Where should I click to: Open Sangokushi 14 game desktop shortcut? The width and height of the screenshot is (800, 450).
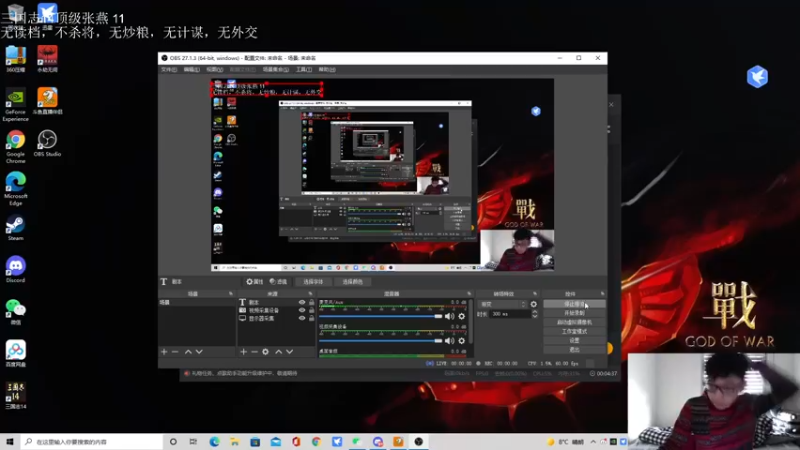coord(15,396)
